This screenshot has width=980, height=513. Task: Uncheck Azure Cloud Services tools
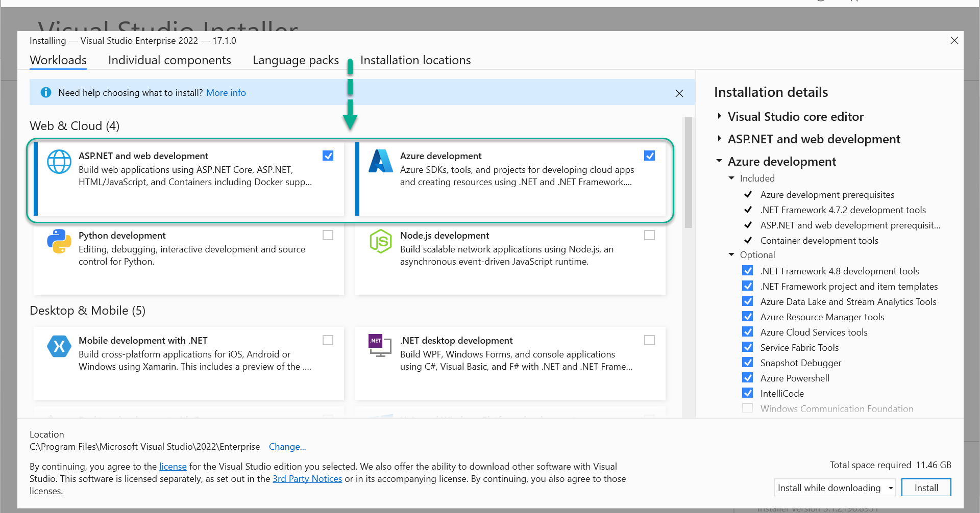point(748,332)
